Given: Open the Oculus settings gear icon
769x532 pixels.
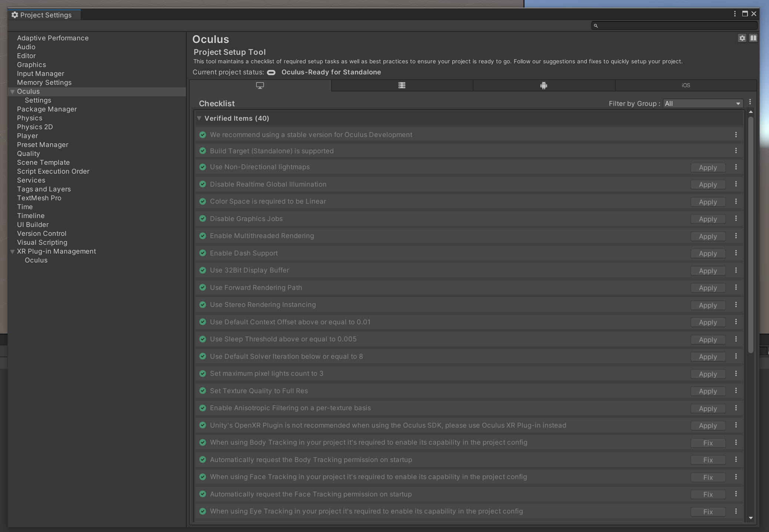Looking at the screenshot, I should [742, 38].
